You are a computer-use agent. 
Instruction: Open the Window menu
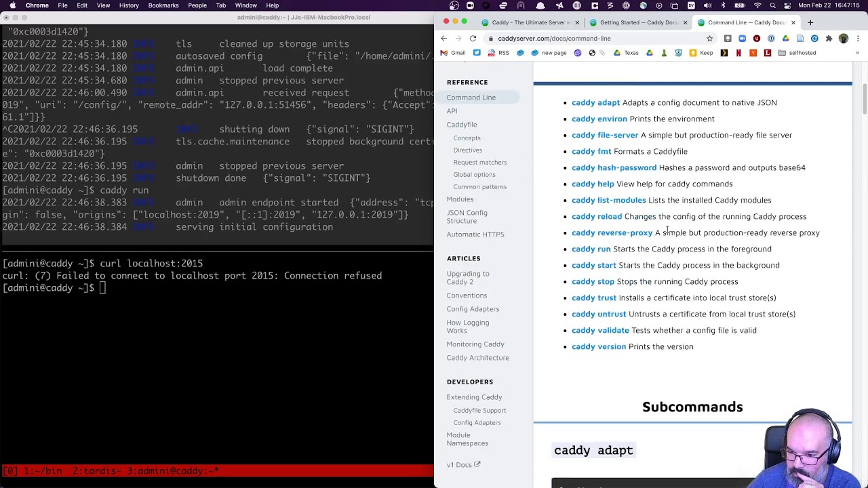click(245, 5)
